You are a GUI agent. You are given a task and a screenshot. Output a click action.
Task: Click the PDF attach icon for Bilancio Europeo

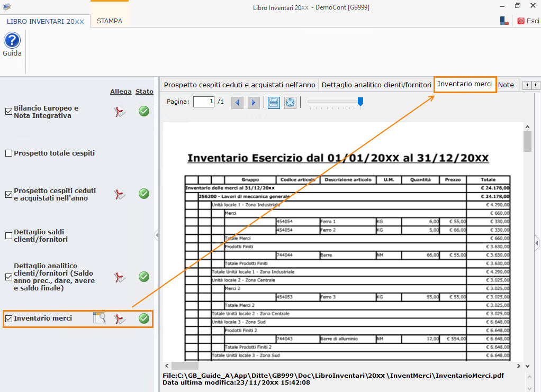[121, 112]
